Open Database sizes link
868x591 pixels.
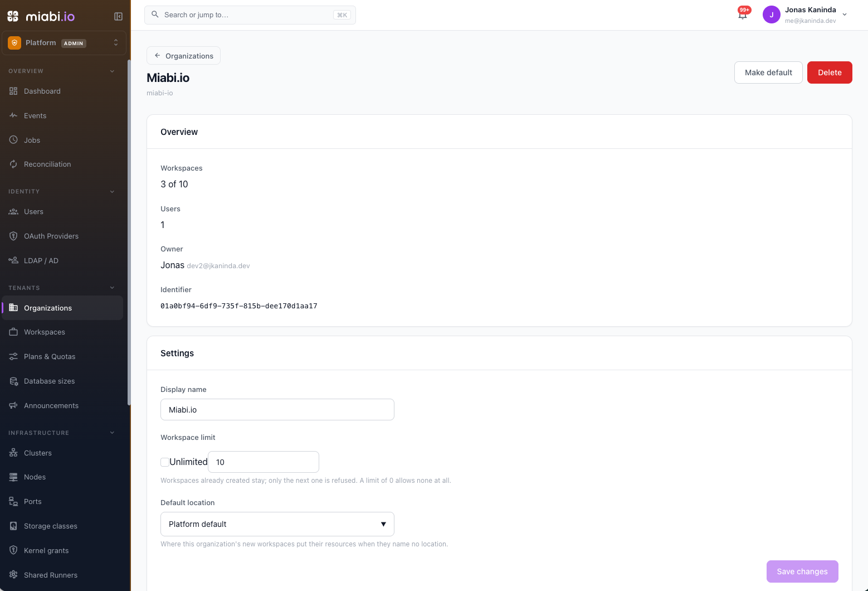point(62,381)
